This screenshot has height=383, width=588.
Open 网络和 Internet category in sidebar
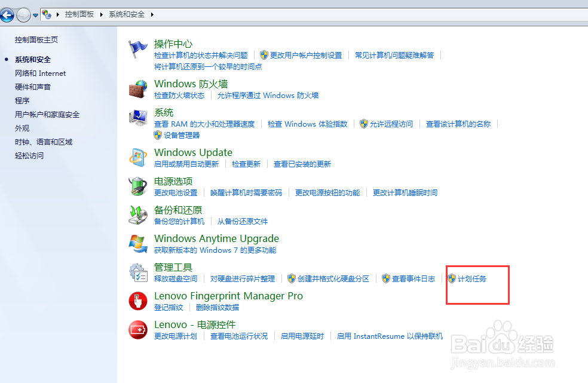tap(40, 73)
